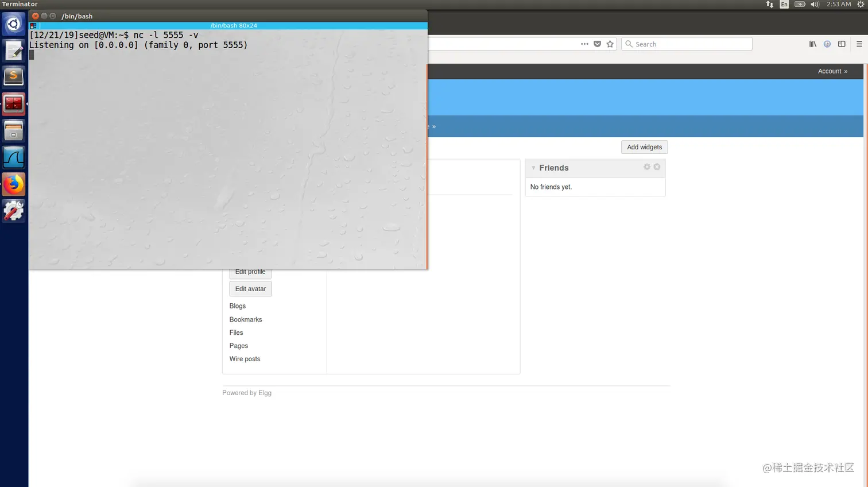Click the Edit profile button
Screen dimensions: 868x487
click(x=250, y=272)
